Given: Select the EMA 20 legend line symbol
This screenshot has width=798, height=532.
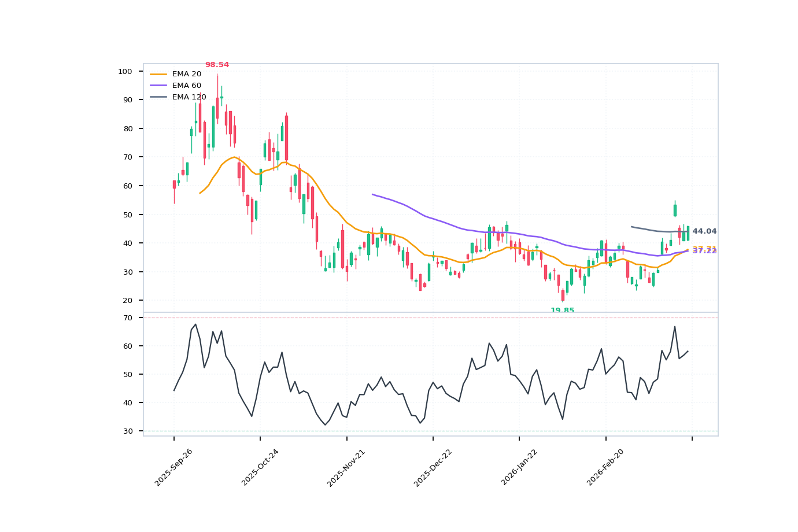Looking at the screenshot, I should tap(159, 73).
